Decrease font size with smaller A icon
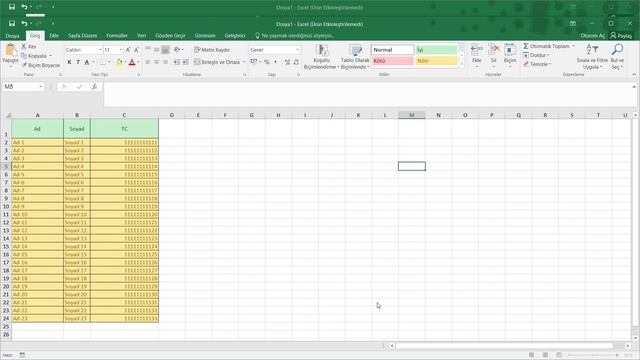The height and width of the screenshot is (360, 640). 136,50
